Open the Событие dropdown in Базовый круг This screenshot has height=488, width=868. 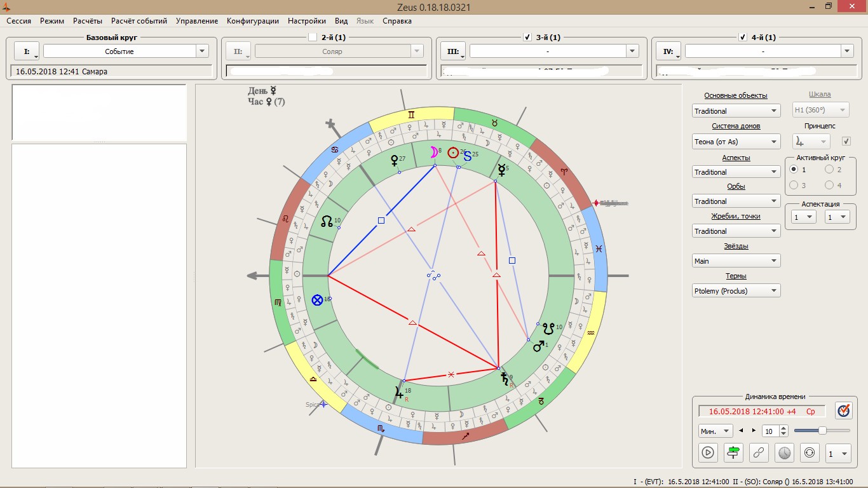tap(202, 51)
